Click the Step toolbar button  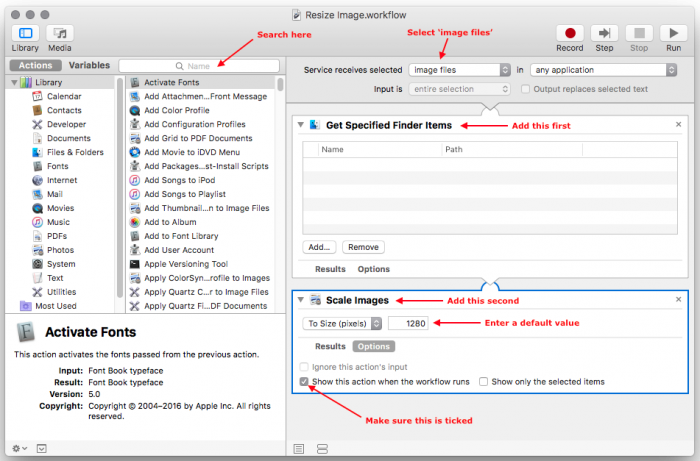click(x=604, y=33)
